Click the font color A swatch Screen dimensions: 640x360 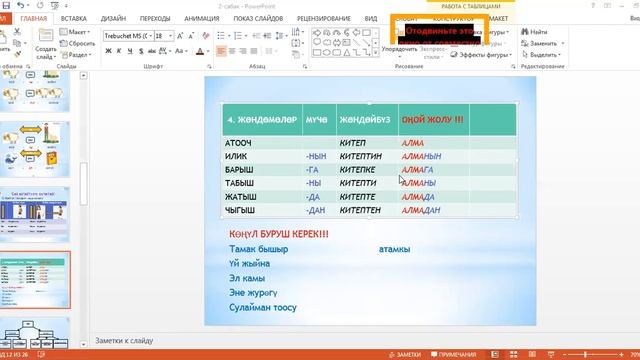click(200, 51)
